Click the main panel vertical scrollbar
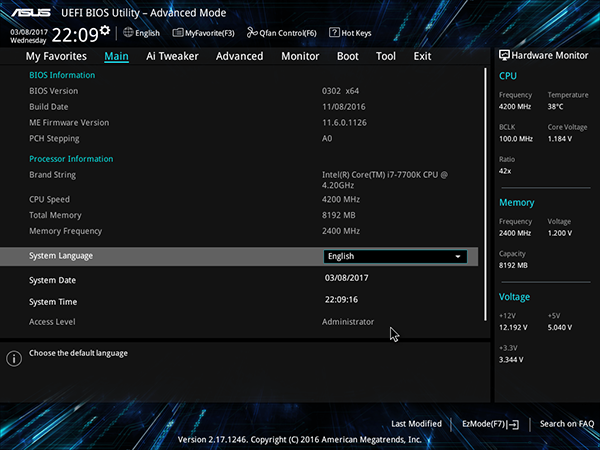Screen dimensions: 600x450 (x=485, y=194)
